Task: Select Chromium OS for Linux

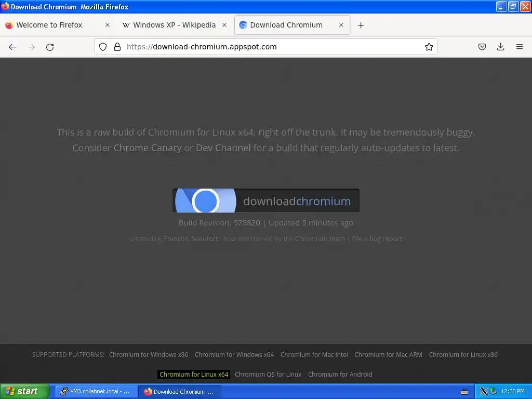Action: (268, 374)
